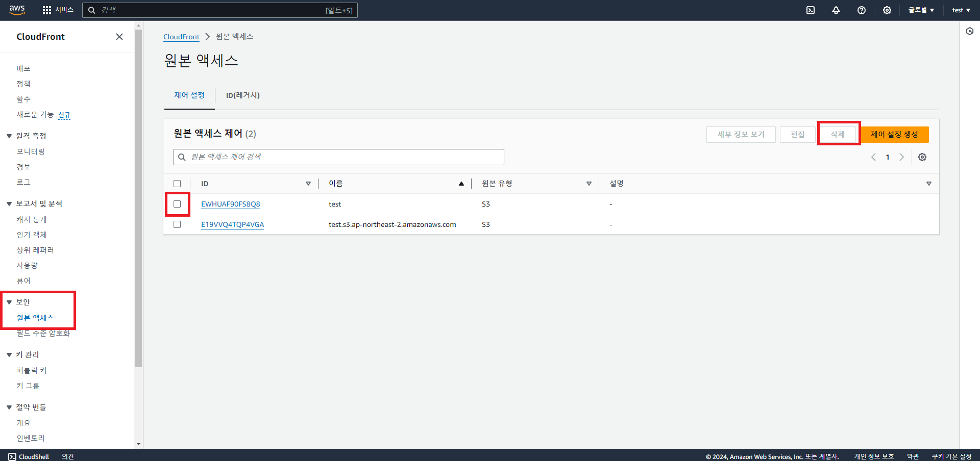Focus the top AWS 검색 bar
The image size is (980, 461).
(x=220, y=10)
